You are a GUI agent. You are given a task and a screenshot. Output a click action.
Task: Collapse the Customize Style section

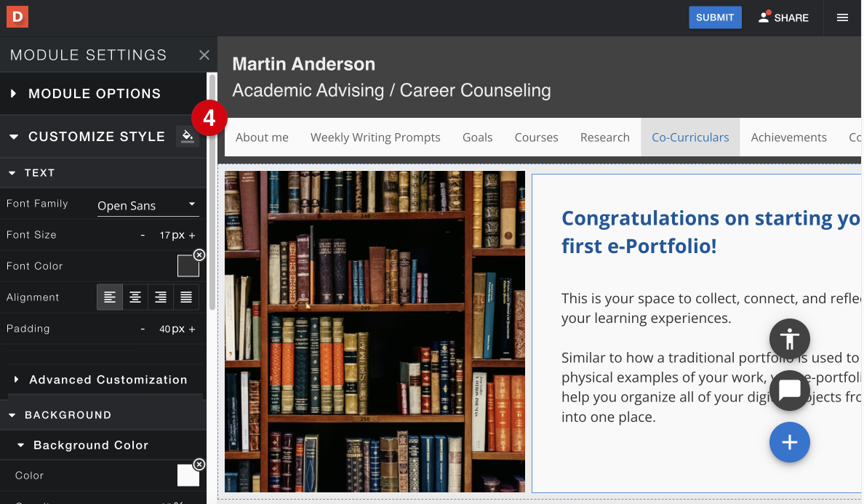[x=14, y=137]
